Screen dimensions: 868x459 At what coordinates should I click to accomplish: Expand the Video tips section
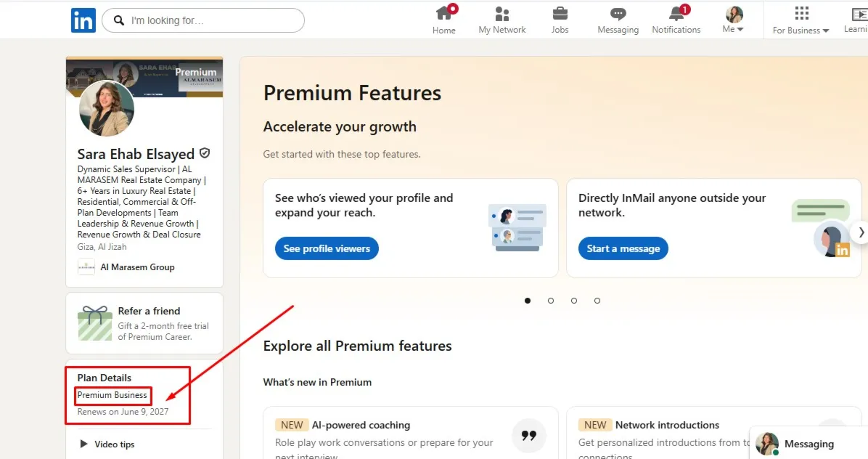(108, 444)
